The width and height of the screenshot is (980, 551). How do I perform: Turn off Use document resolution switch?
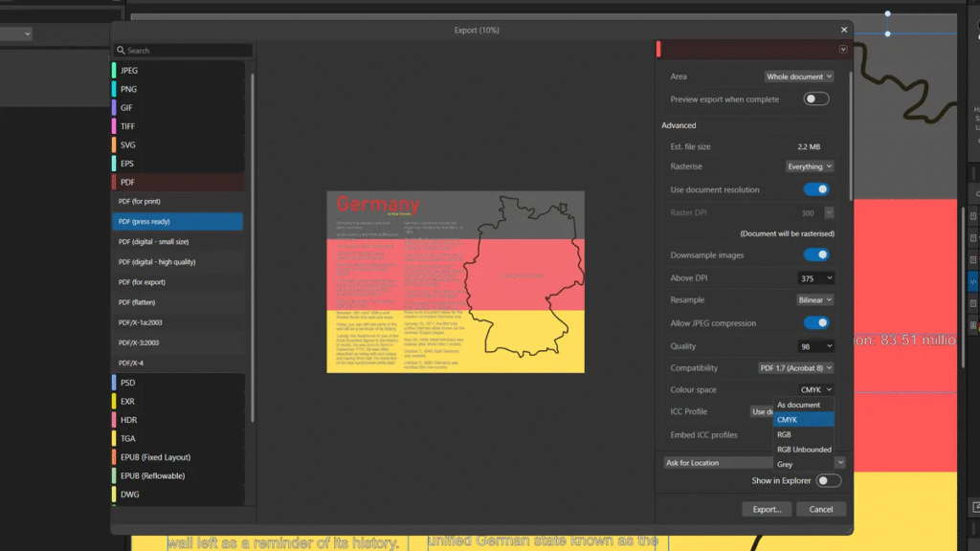pyautogui.click(x=815, y=189)
